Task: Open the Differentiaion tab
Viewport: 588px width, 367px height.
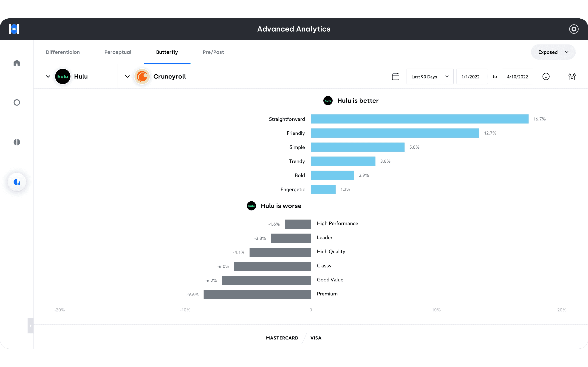Action: [x=63, y=52]
